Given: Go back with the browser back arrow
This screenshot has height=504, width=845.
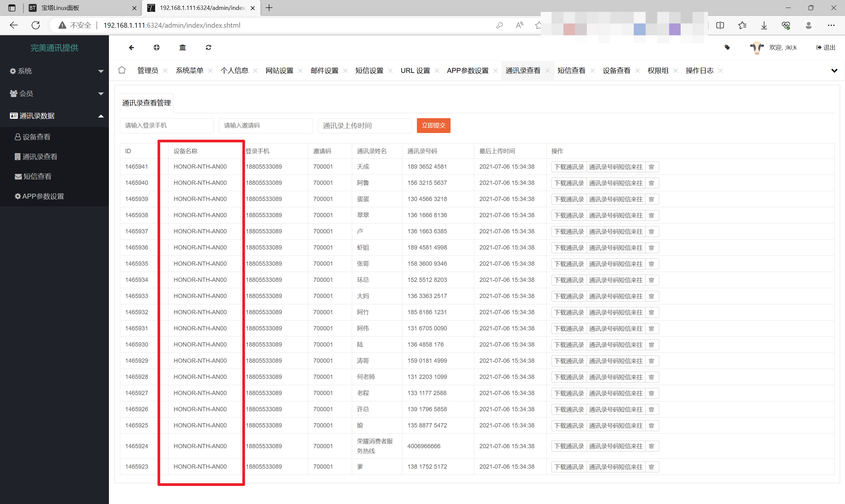Looking at the screenshot, I should [14, 25].
